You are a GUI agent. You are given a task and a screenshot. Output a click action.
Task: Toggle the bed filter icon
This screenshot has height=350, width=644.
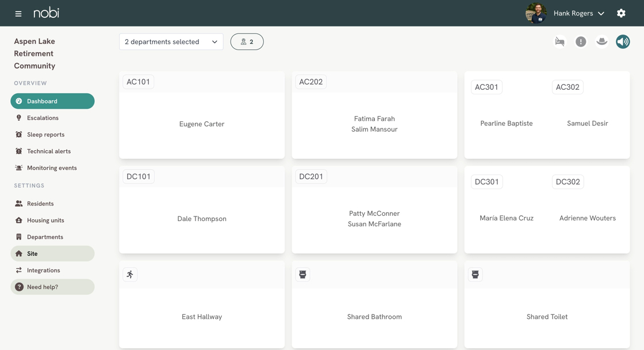pyautogui.click(x=560, y=41)
